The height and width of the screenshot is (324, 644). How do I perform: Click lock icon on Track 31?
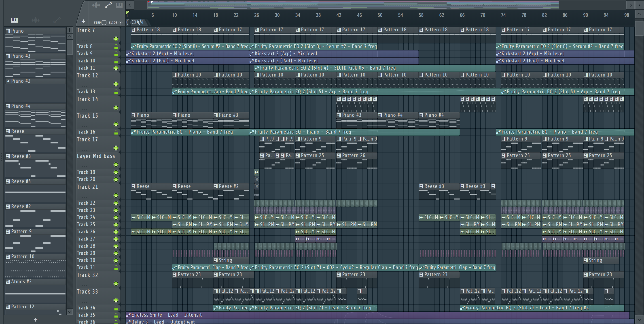[116, 268]
